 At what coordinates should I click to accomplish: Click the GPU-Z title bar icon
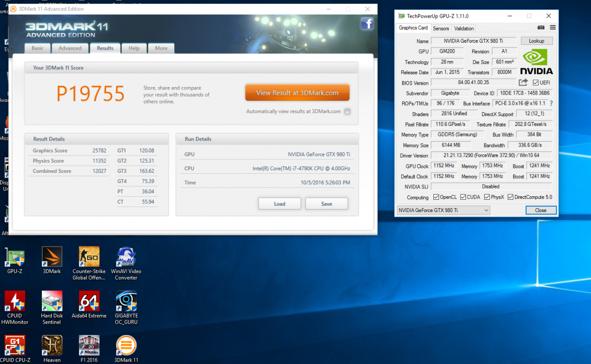402,16
